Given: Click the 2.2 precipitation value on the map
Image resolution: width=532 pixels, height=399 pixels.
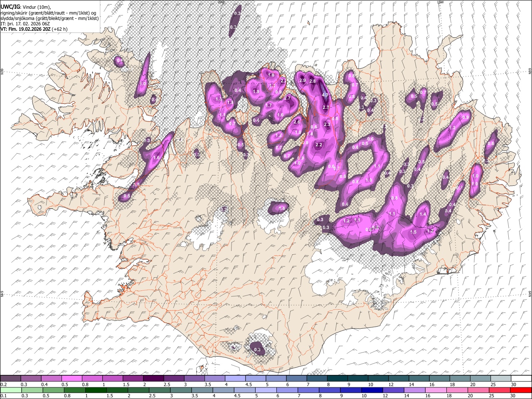Looking at the screenshot, I should [x=319, y=145].
